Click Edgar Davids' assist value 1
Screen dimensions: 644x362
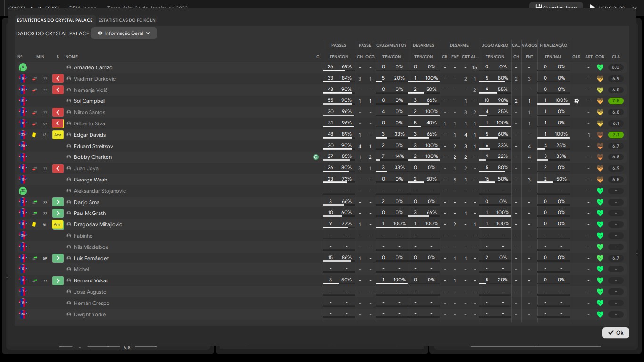[x=589, y=135]
